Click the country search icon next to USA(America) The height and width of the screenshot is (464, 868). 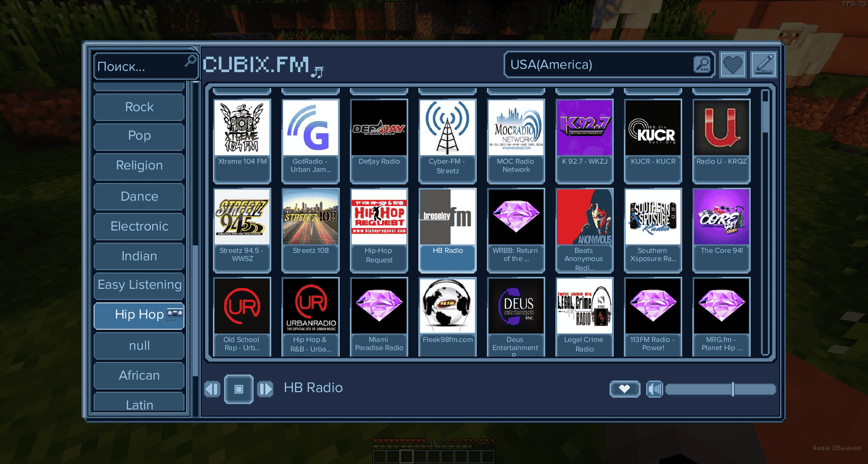[x=702, y=65]
